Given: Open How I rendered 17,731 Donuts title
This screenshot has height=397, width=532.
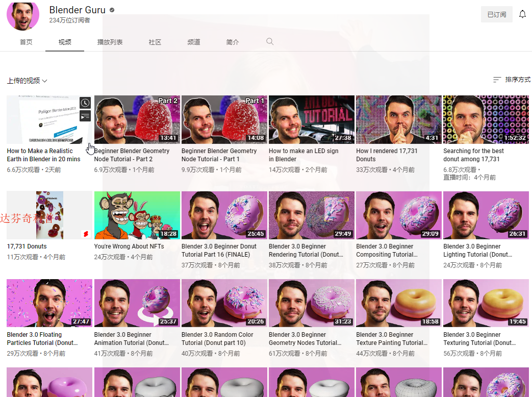Looking at the screenshot, I should point(387,155).
